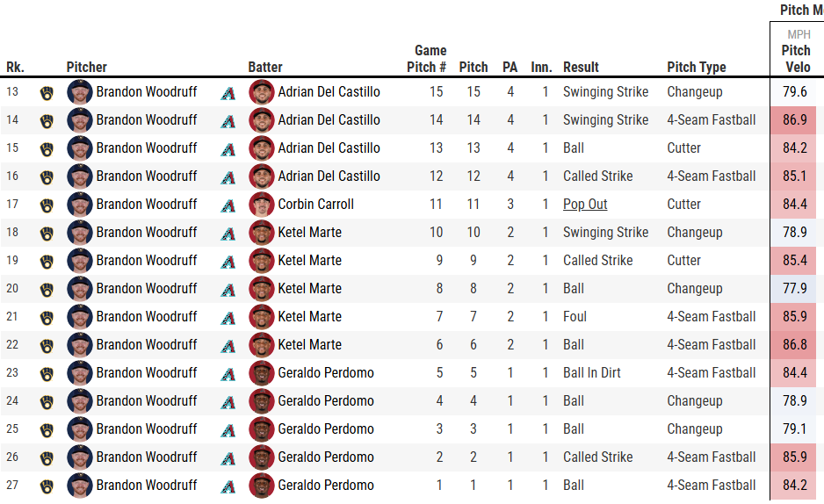This screenshot has width=824, height=504.
Task: Click the red 86.9 velocity cell
Action: [x=796, y=120]
